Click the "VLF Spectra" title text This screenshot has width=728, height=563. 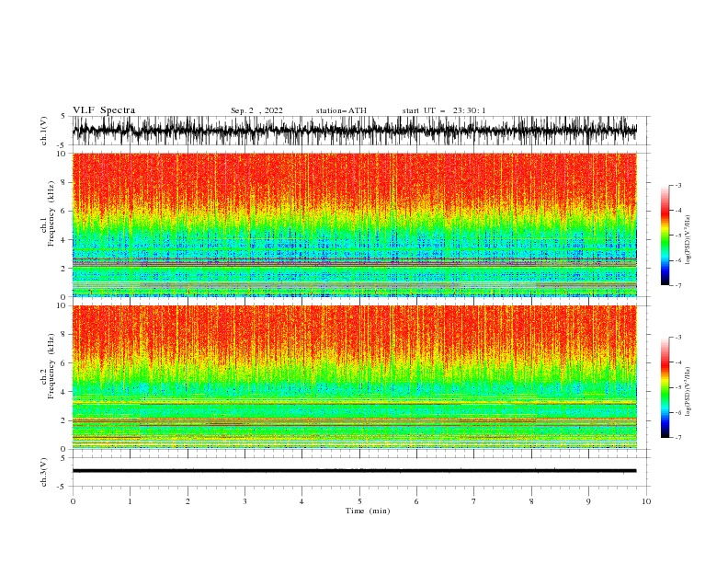[104, 110]
